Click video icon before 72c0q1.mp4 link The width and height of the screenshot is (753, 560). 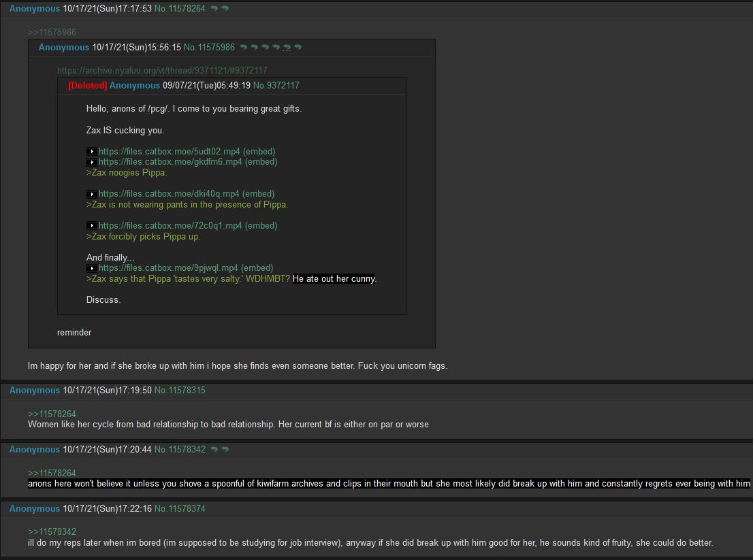coord(92,225)
